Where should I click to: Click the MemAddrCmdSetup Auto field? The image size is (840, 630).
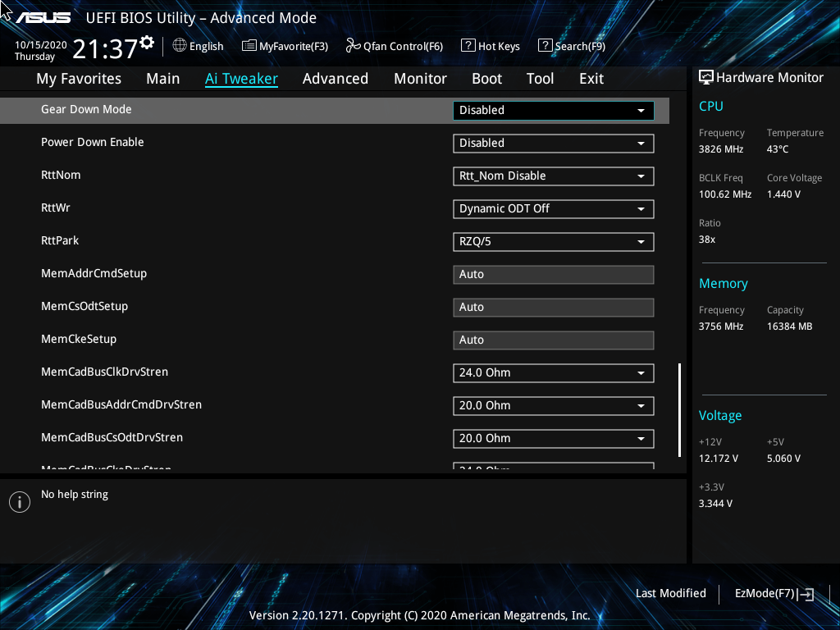554,274
